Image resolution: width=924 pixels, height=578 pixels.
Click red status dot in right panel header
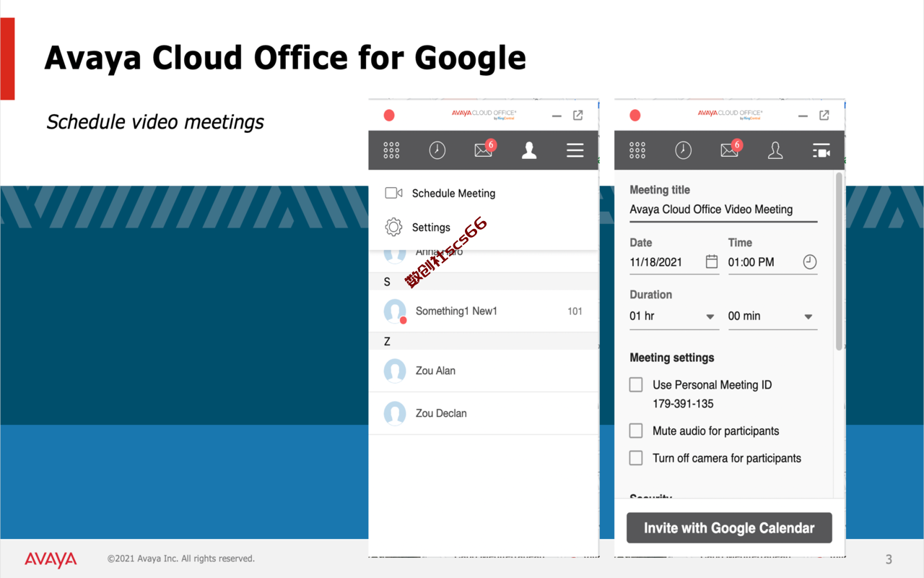point(635,116)
